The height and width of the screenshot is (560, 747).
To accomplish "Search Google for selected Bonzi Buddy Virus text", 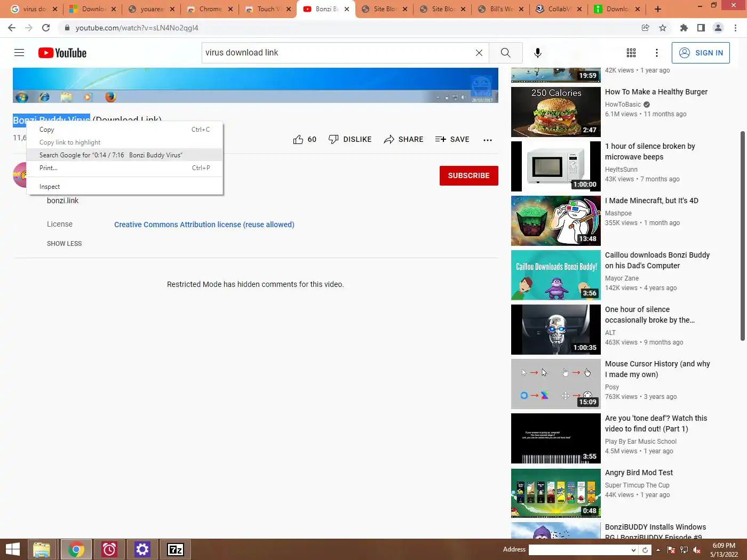I will [x=124, y=155].
